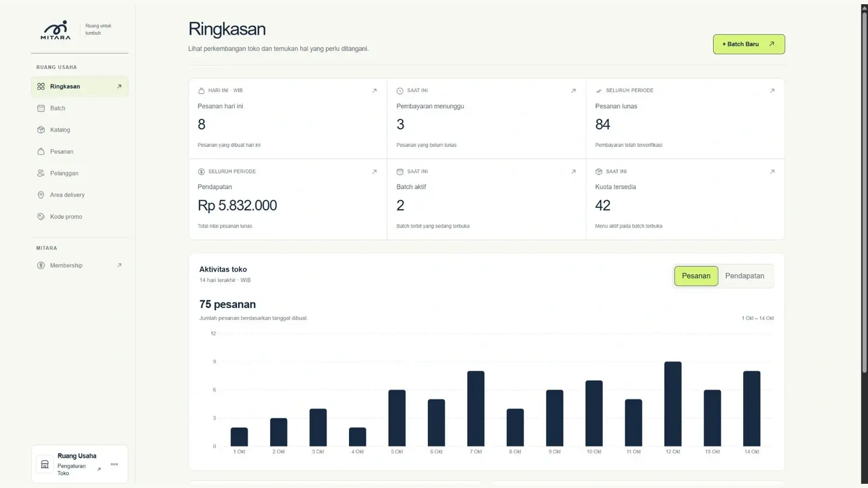Open the Ruang Usaha three-dots menu
This screenshot has width=868, height=488.
coord(115,465)
